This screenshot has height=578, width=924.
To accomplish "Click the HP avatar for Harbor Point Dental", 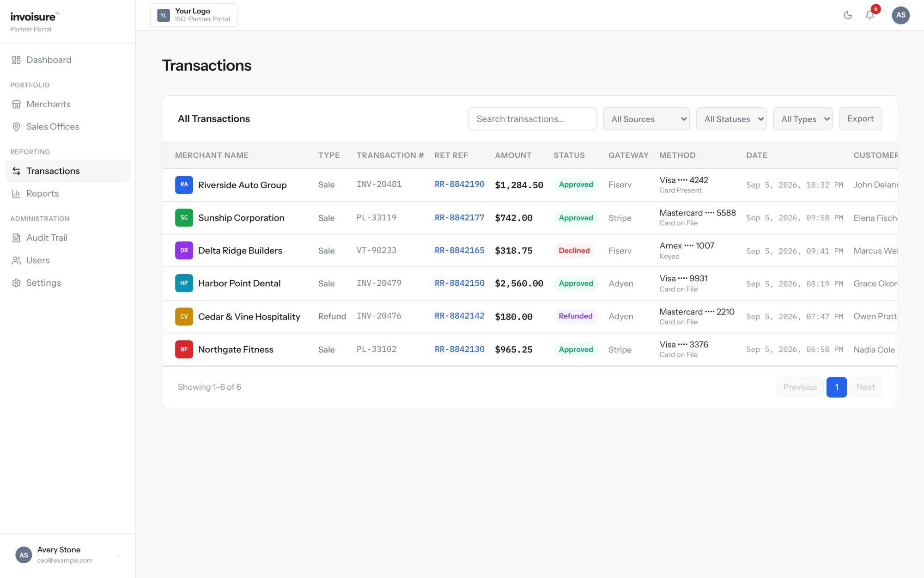I will [184, 283].
